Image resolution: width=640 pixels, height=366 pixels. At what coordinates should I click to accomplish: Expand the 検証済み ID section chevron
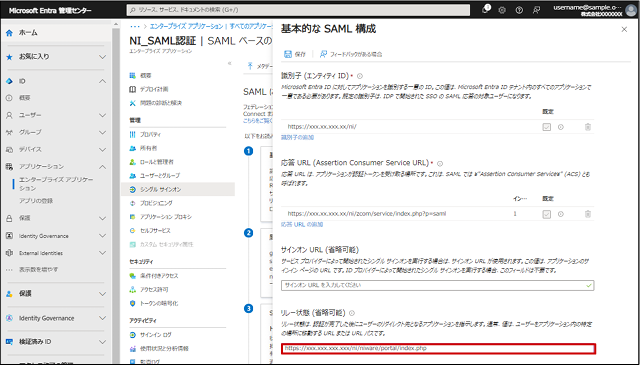click(x=102, y=342)
